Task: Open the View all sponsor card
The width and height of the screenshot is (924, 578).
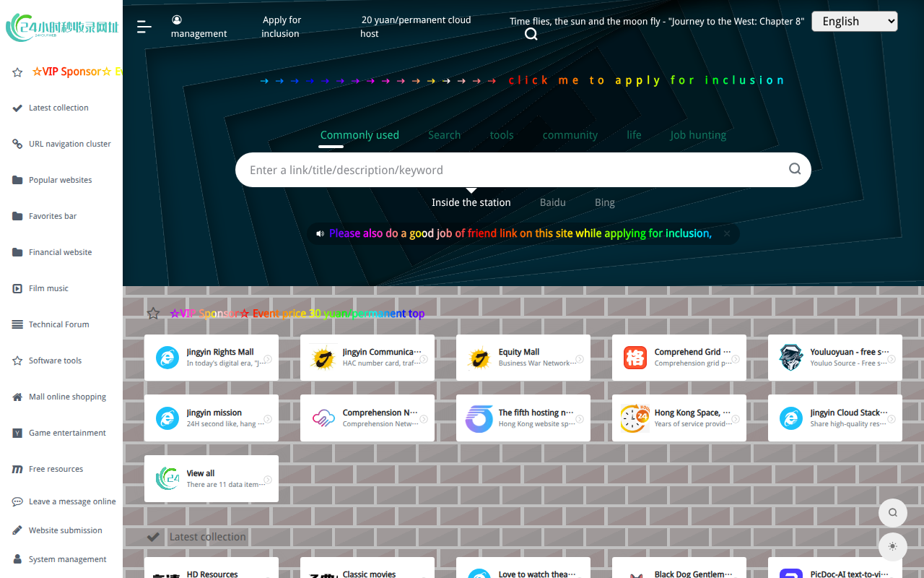Action: 211,478
